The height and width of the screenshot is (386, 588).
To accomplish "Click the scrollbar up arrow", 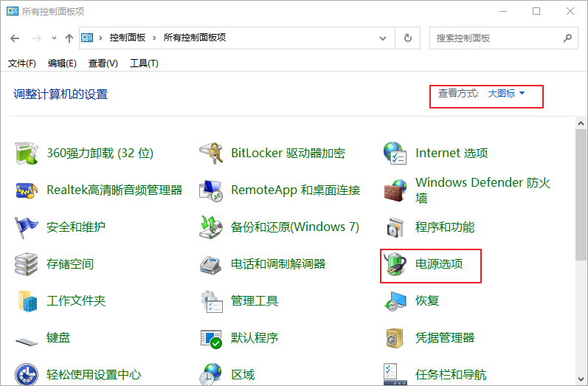I will 581,123.
